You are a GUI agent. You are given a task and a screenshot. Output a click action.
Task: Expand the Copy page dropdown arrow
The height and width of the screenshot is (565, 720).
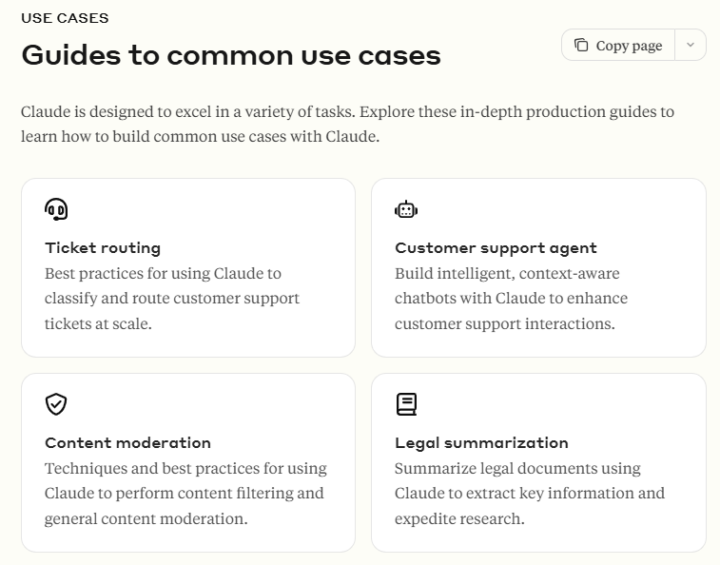690,45
